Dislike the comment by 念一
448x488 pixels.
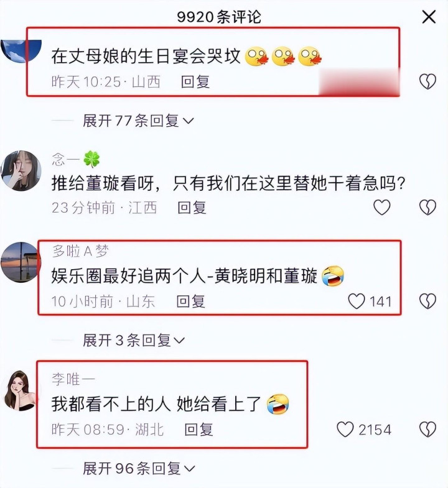coord(427,207)
